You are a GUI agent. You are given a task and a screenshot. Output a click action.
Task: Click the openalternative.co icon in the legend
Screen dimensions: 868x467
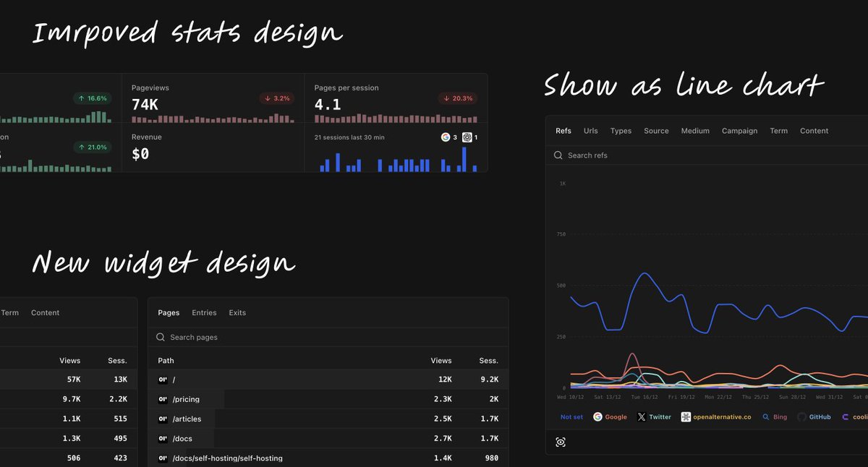(686, 417)
